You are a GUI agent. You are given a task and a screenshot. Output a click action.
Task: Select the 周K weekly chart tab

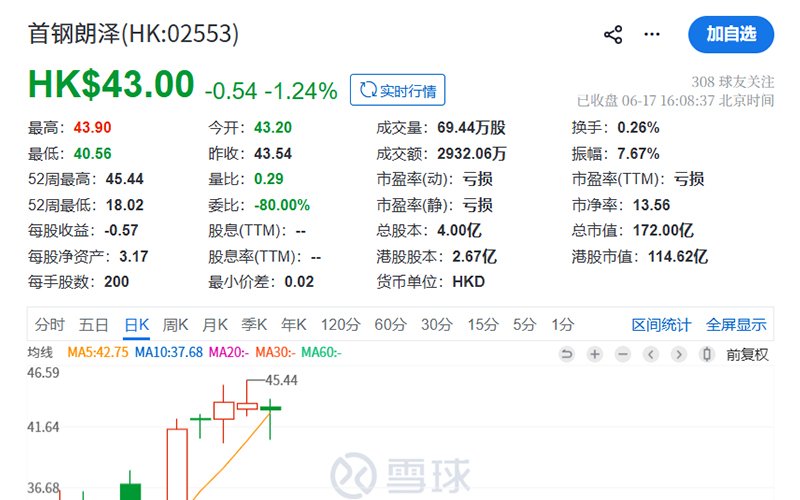tap(176, 324)
